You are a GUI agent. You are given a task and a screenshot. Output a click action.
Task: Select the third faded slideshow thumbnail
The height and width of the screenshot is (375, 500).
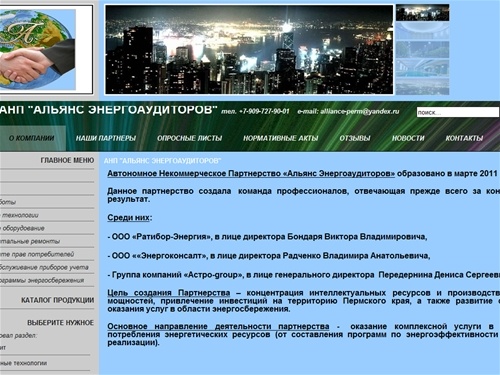tap(422, 50)
